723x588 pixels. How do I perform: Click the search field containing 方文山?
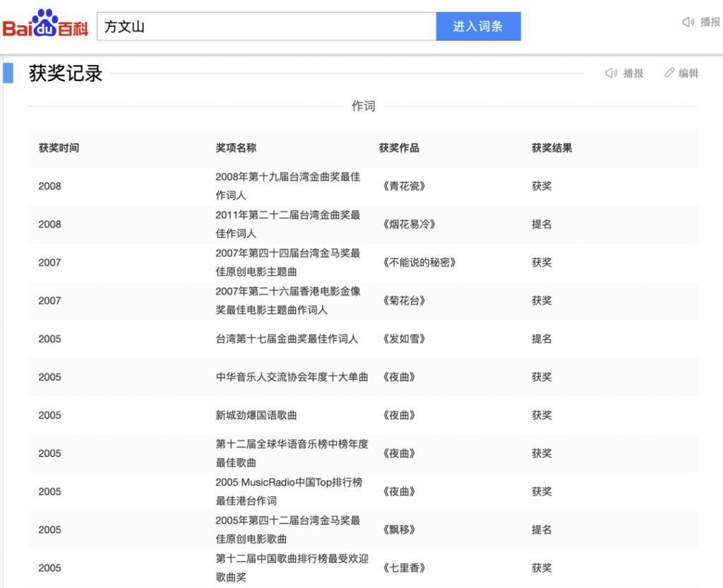point(266,26)
